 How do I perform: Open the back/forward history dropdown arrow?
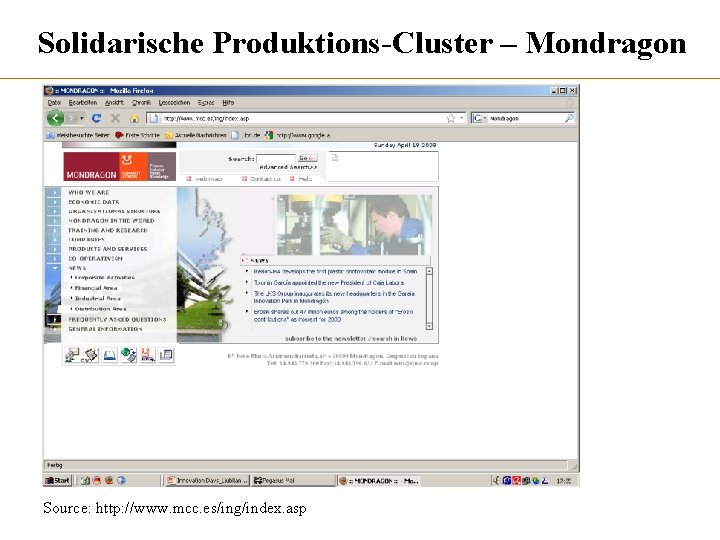tap(81, 118)
